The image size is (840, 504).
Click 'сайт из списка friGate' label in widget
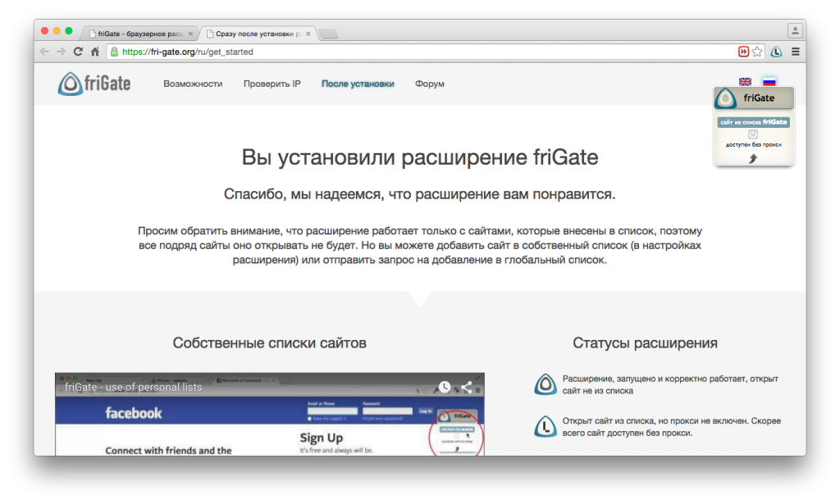[753, 122]
